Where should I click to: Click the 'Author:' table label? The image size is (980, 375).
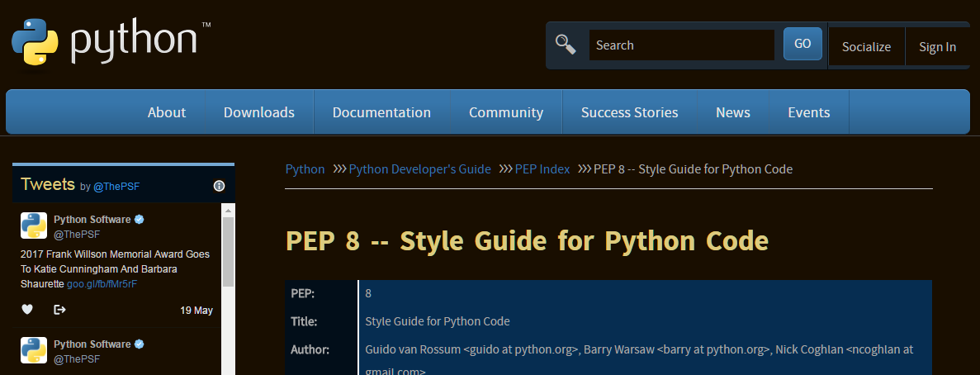pyautogui.click(x=310, y=349)
